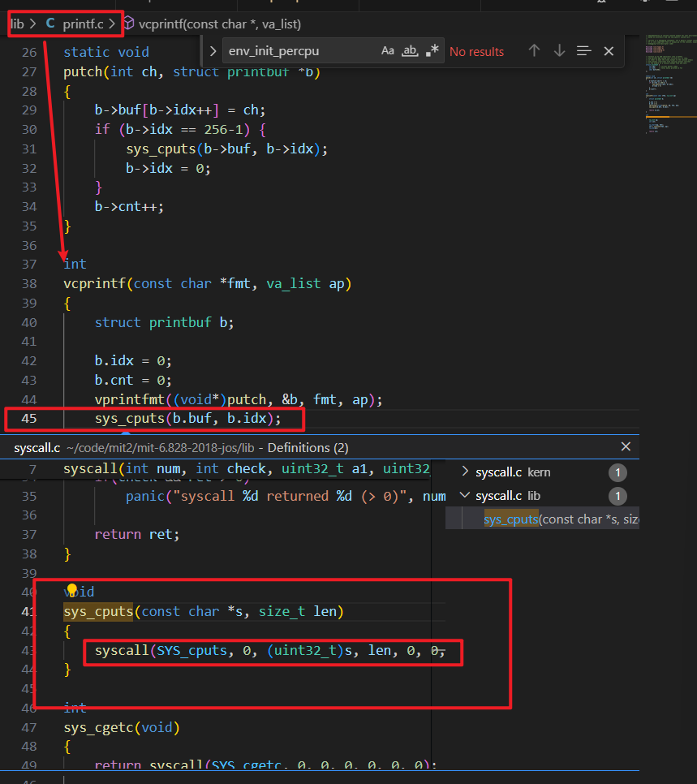
Task: Open syscall.c title in peek header
Action: pos(37,447)
